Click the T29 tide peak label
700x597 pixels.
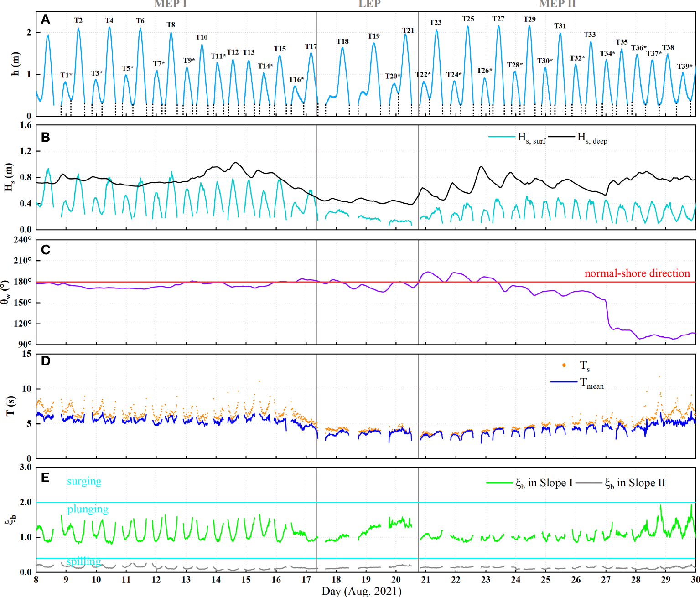[x=529, y=19]
